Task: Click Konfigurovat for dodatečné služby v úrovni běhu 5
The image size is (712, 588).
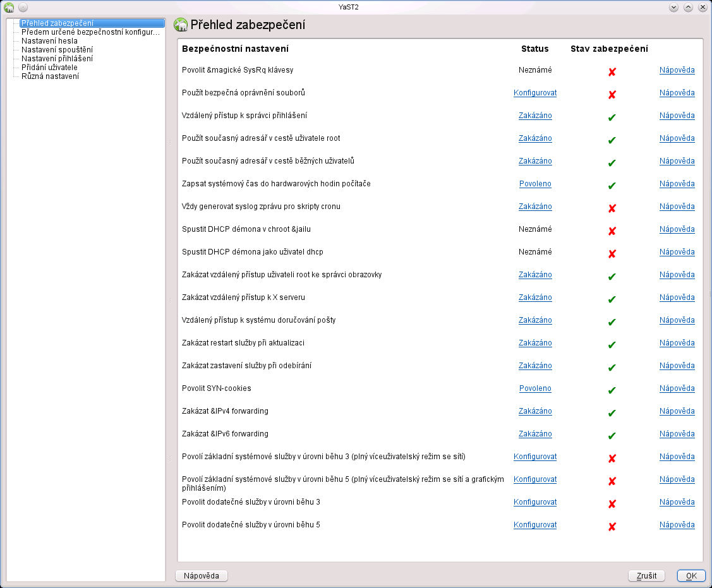Action: point(535,524)
